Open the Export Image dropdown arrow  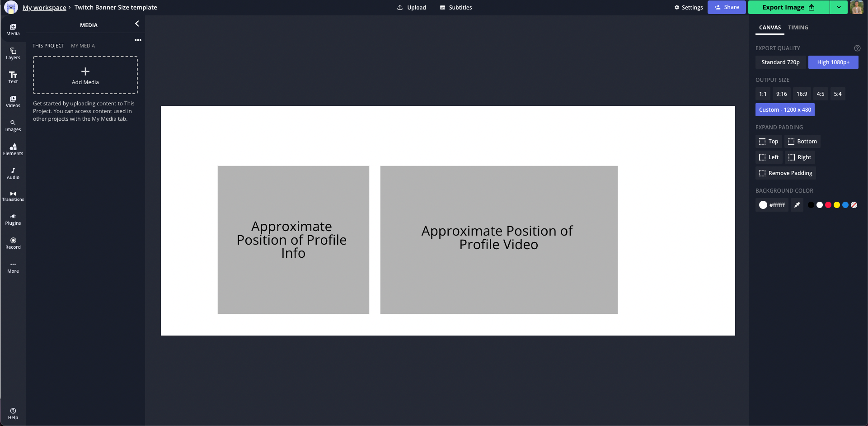839,7
